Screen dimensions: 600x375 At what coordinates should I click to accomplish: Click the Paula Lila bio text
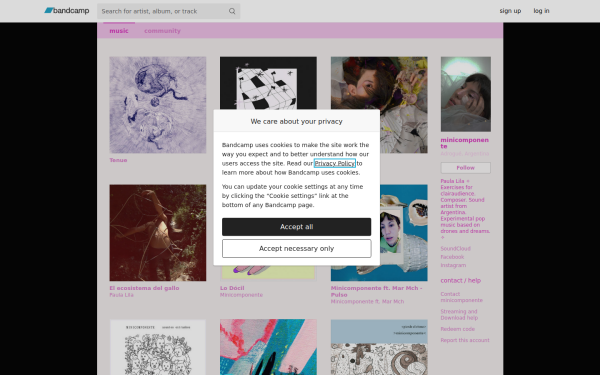tap(465, 209)
